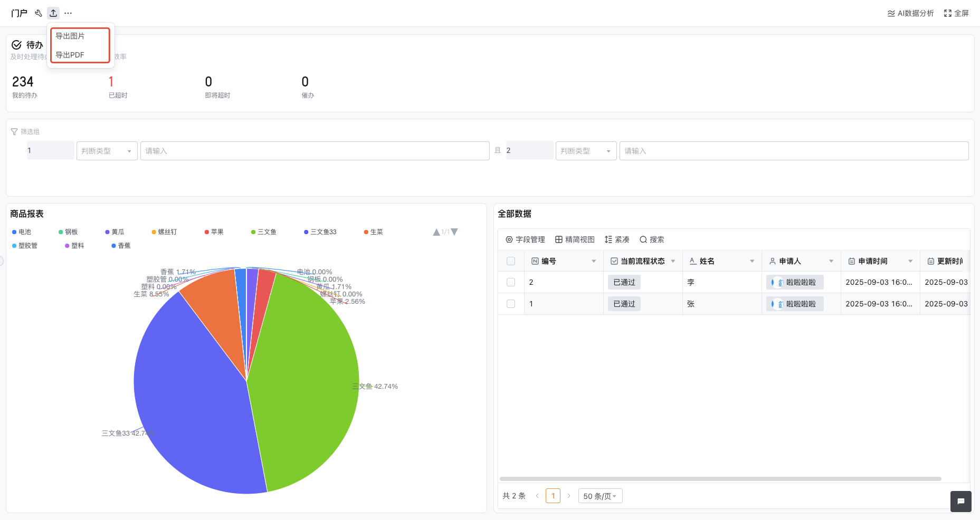Open applicant 啦啦啦啦 in 张 row
Viewport: 980px width, 520px height.
(x=795, y=304)
